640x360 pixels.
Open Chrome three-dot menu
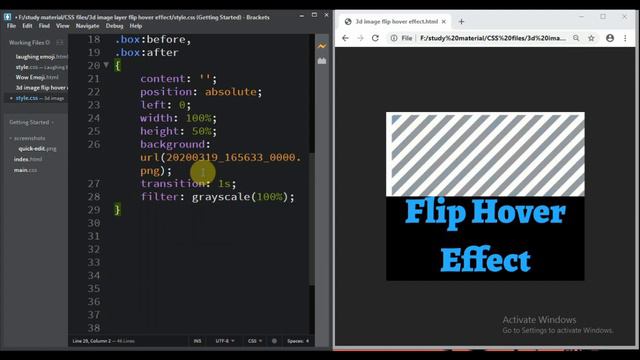coord(625,38)
